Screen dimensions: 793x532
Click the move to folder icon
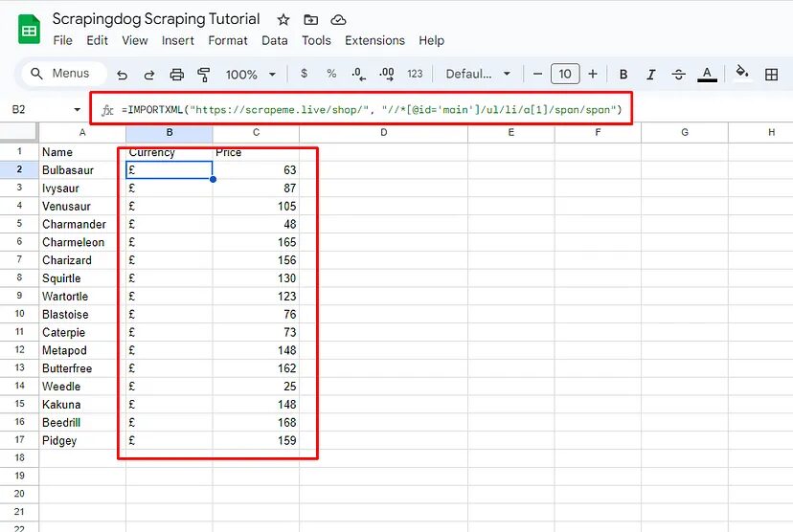point(310,19)
